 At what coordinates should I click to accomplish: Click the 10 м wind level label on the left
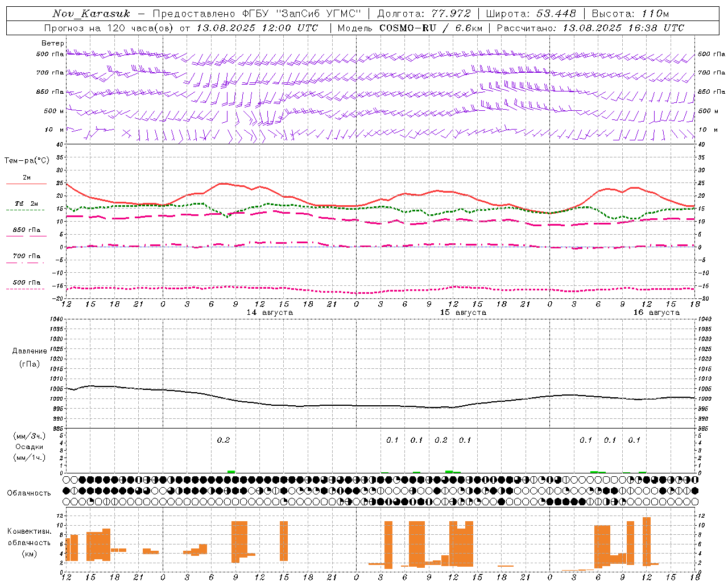click(x=55, y=130)
